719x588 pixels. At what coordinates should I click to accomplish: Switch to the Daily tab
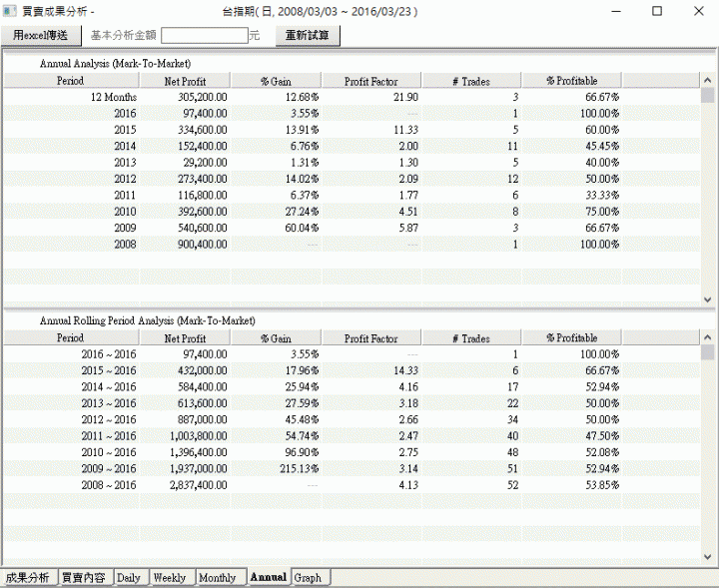pos(130,577)
